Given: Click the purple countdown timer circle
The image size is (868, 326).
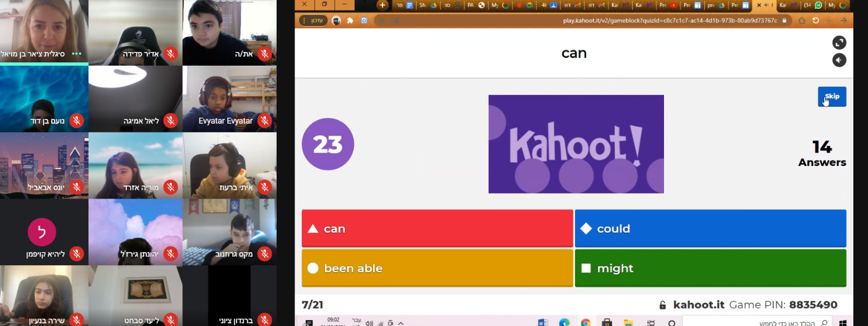Looking at the screenshot, I should (328, 144).
